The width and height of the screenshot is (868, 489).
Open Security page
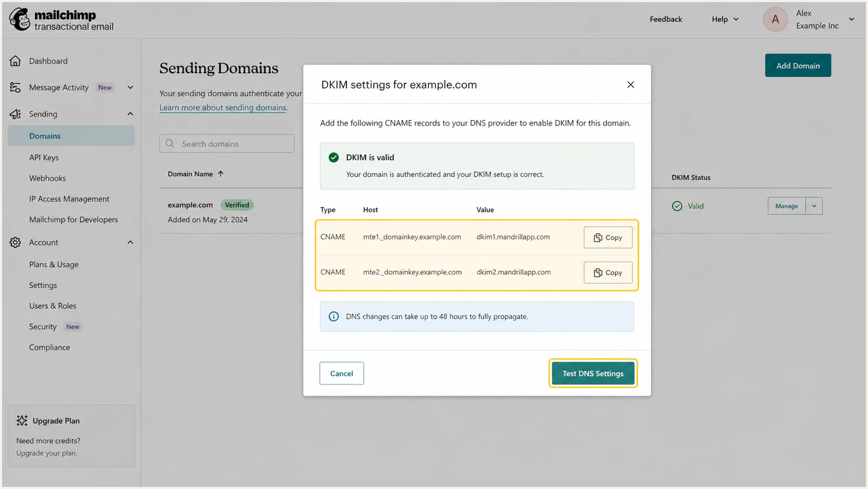click(x=43, y=327)
